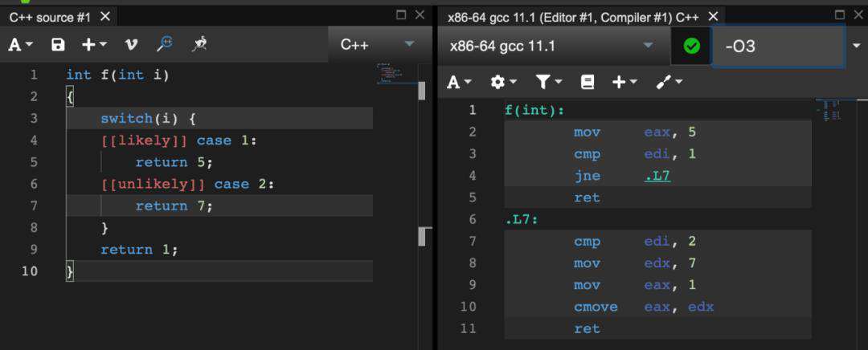Click the cmove eax, edx instruction
This screenshot has height=350, width=868.
[644, 307]
